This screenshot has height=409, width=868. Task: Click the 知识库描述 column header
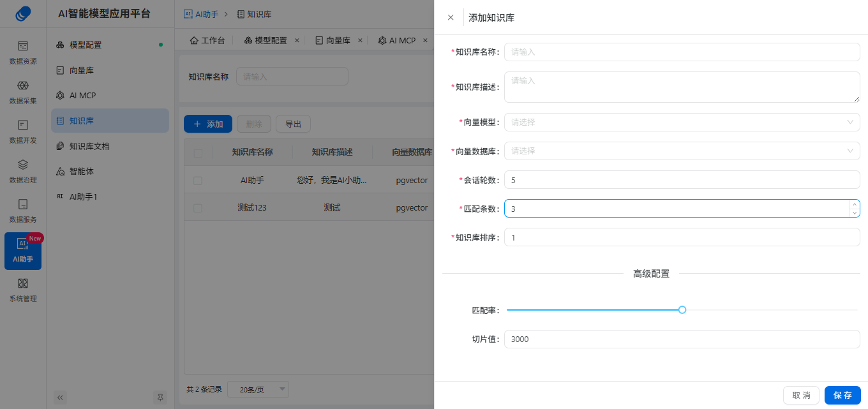point(332,152)
